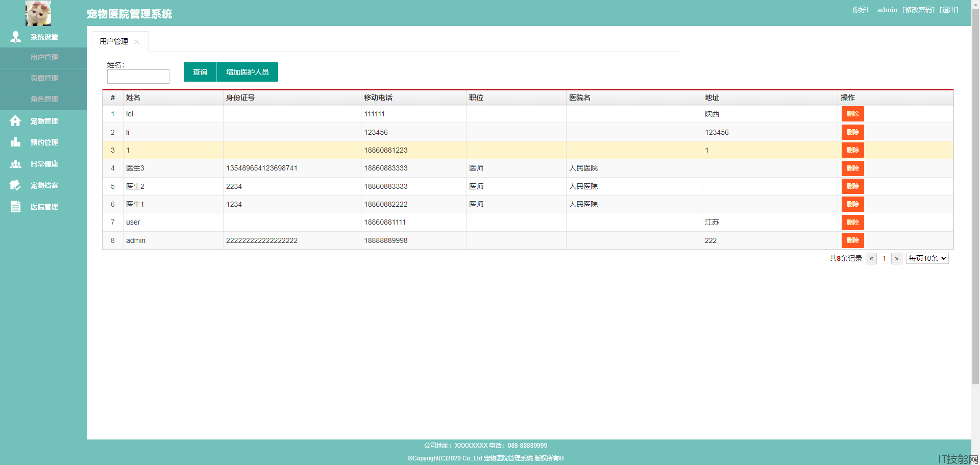Click the 职位 column header
The height and width of the screenshot is (465, 980).
(516, 97)
